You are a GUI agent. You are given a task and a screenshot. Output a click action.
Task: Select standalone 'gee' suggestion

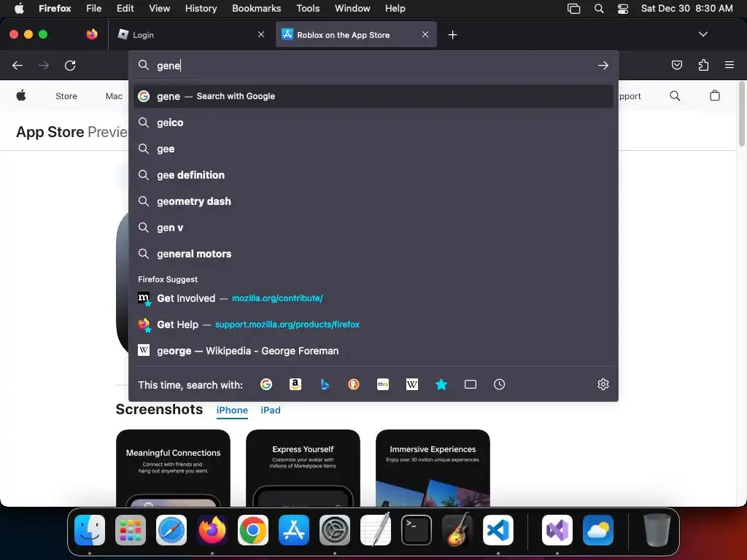[x=373, y=149]
